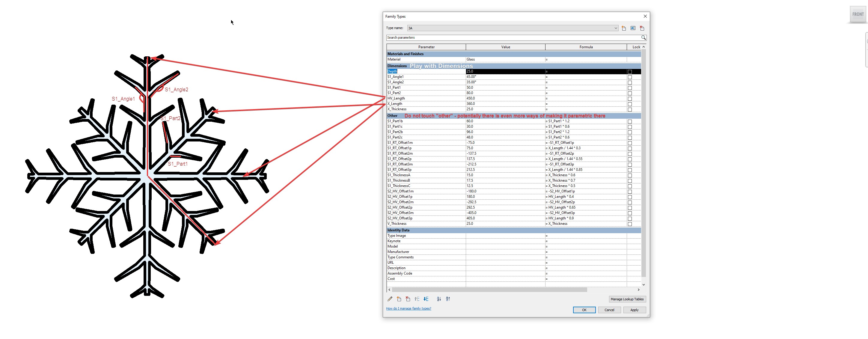Click the Manage Lookup Tables button
The width and height of the screenshot is (868, 339).
[x=627, y=299]
